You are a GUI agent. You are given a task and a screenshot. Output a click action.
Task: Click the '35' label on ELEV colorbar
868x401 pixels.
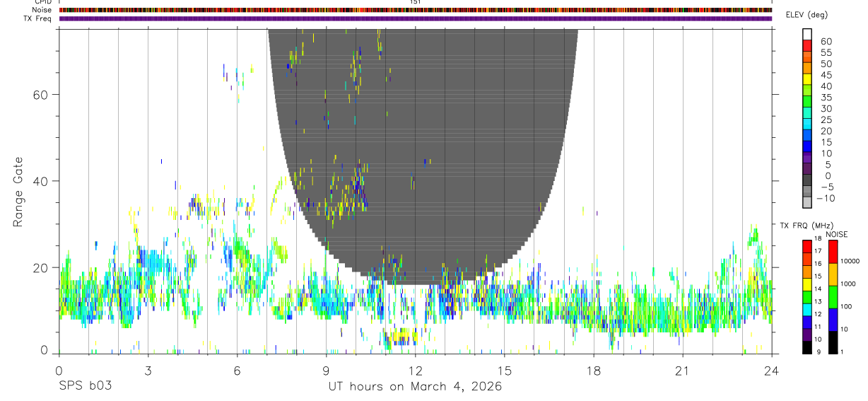(826, 97)
